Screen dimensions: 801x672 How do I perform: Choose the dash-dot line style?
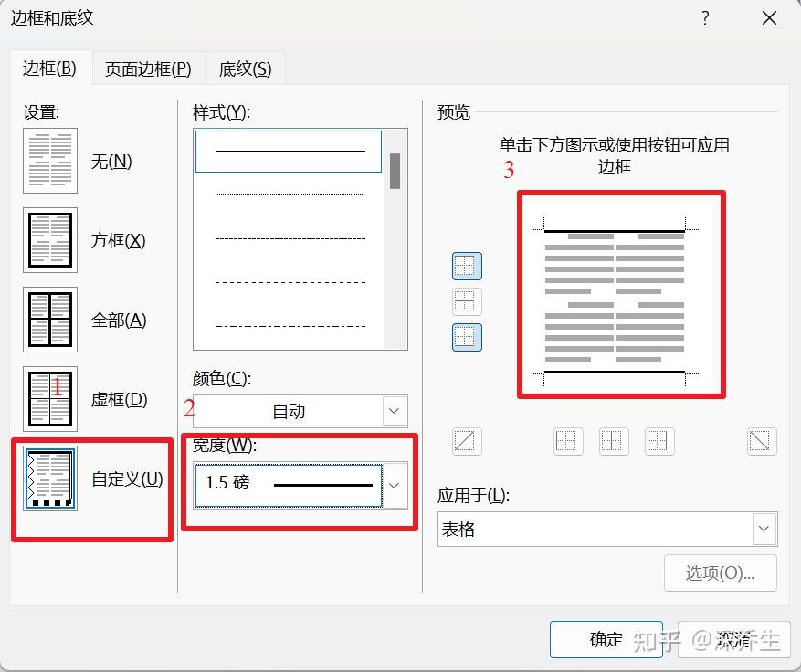289,326
